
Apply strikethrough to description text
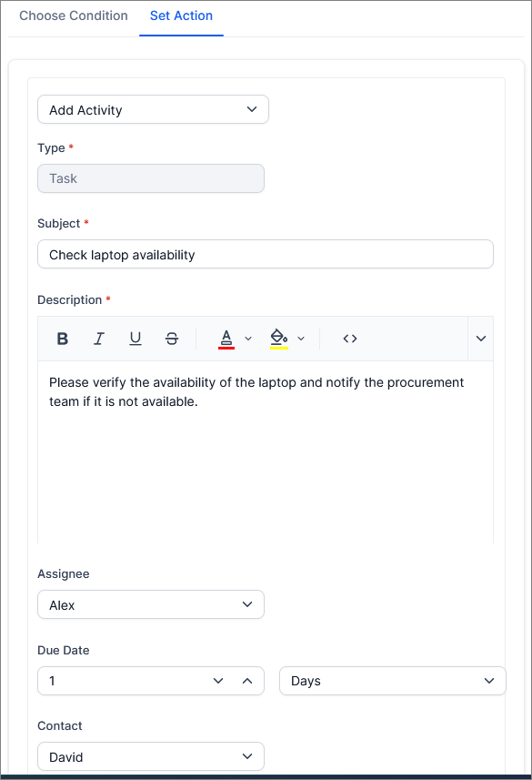tap(172, 339)
